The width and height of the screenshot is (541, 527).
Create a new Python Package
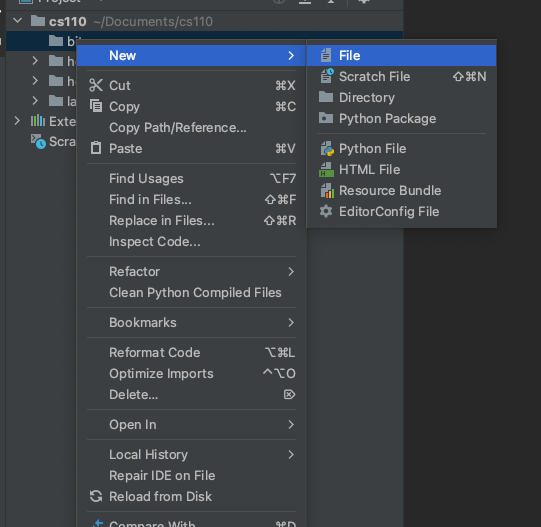coord(401,119)
